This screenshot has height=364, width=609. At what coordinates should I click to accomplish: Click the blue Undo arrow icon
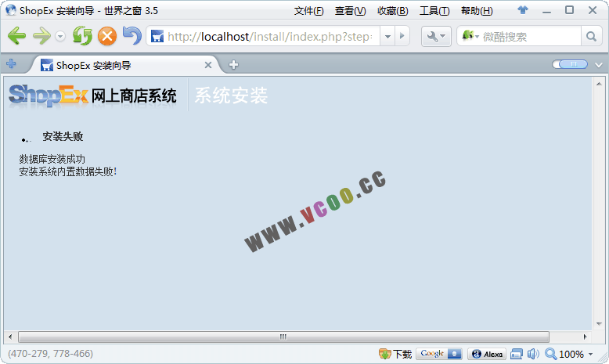(x=132, y=36)
